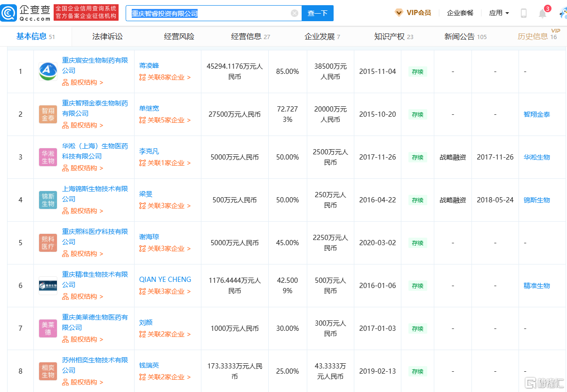Open 股权结构 for 重庆熙科医疗科技
The height and width of the screenshot is (392, 567).
(x=83, y=254)
